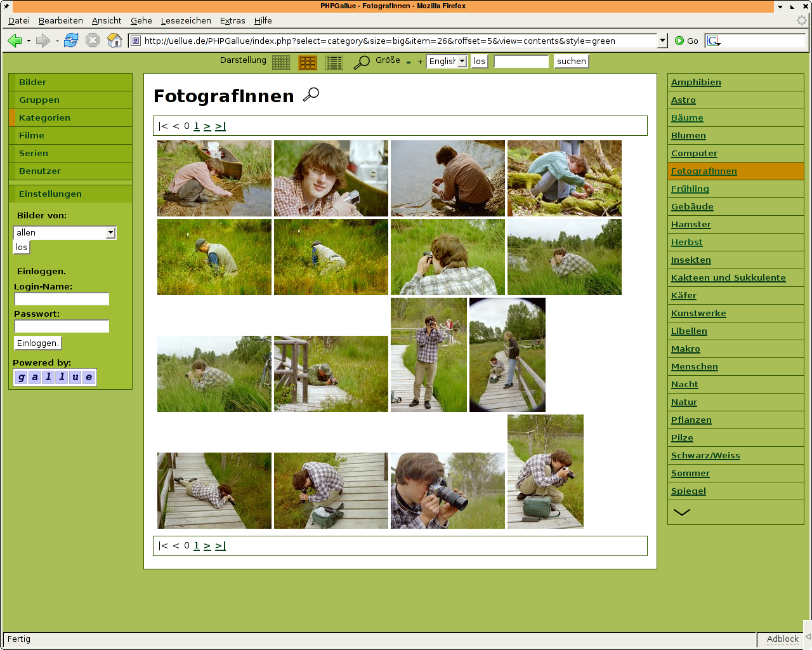Expand the category list with down chevron
Viewport: 812px width, 650px height.
pos(681,512)
